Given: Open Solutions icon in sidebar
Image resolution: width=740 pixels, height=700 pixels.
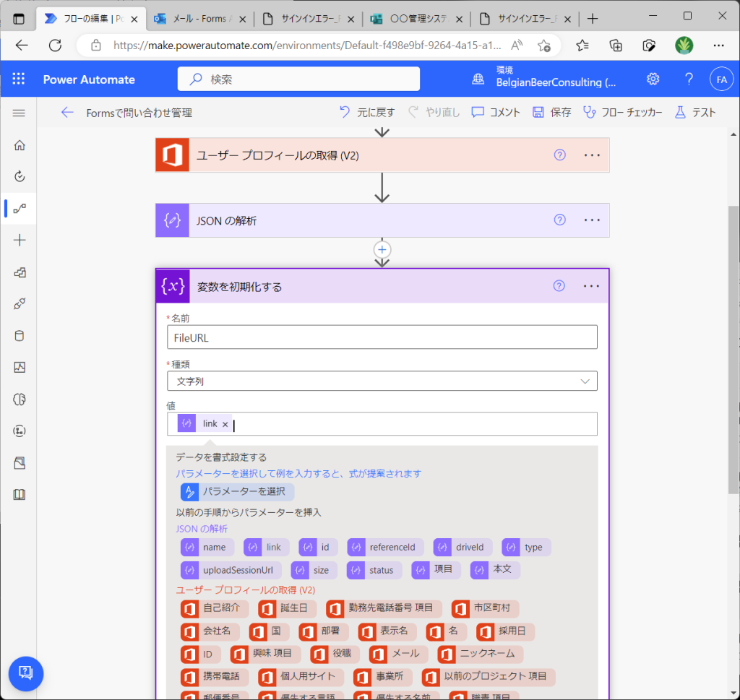Looking at the screenshot, I should pos(20,463).
